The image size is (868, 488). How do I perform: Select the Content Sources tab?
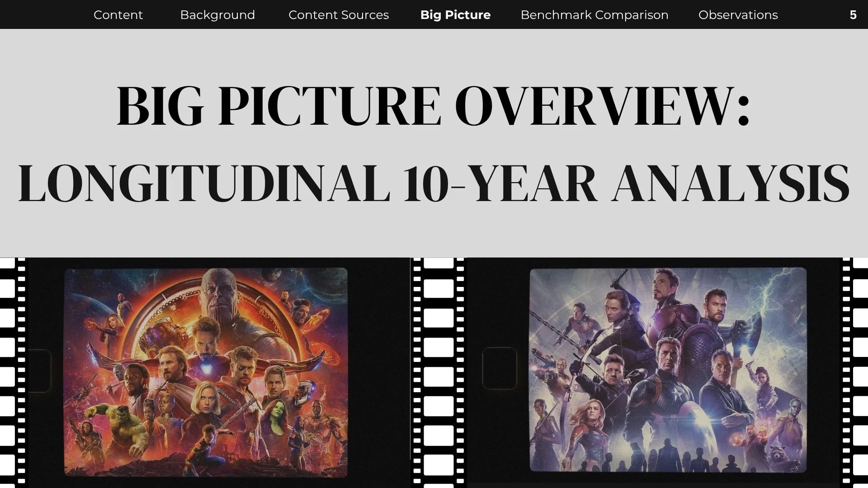tap(339, 15)
